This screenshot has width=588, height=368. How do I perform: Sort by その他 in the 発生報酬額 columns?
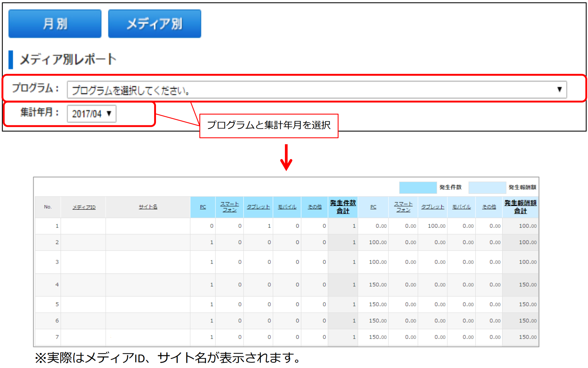(489, 207)
